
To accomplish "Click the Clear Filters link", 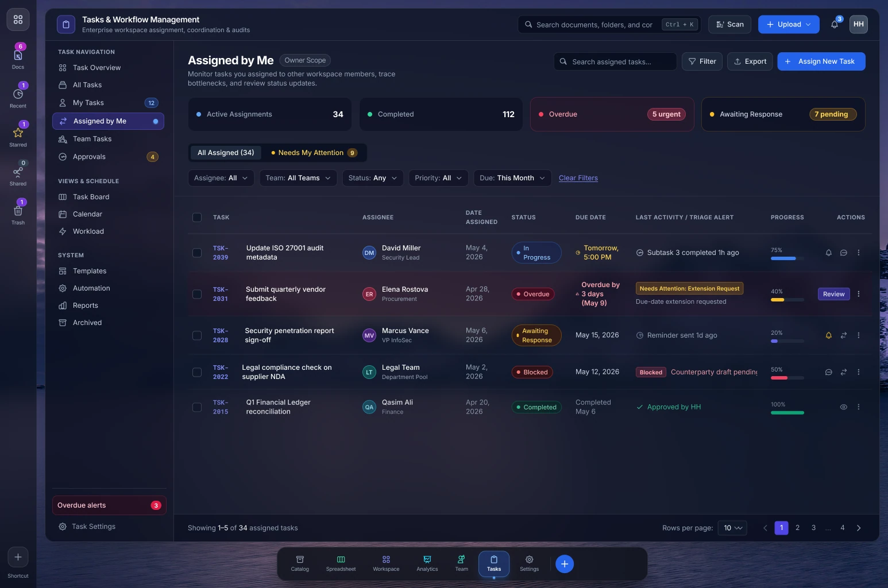I will pos(578,178).
